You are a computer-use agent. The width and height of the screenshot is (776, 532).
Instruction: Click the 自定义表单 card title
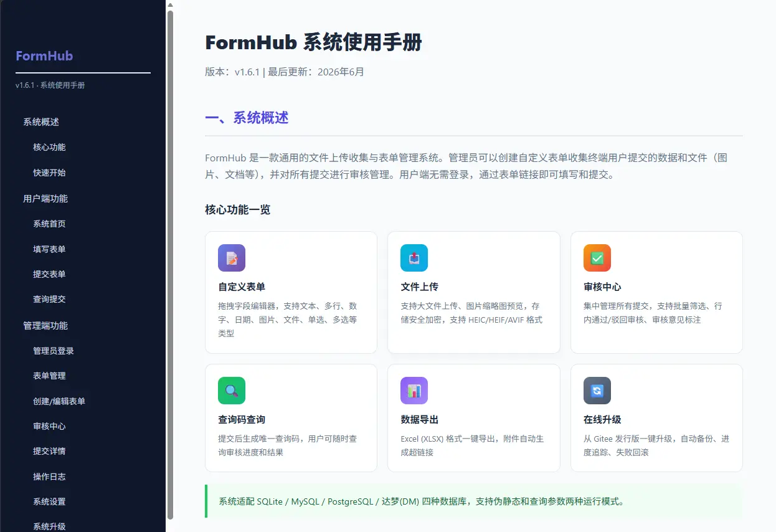click(x=242, y=287)
